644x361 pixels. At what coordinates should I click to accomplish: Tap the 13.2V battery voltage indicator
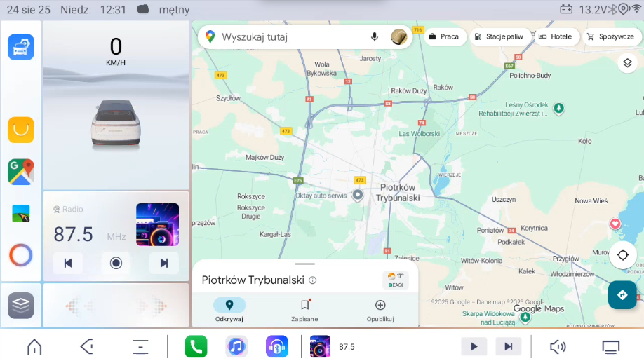[x=583, y=9]
